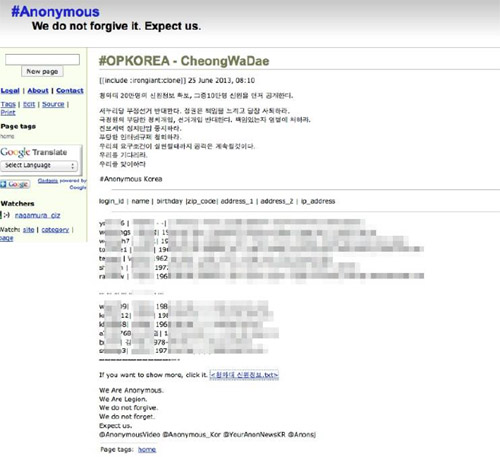
Task: Click the Print link
Action: point(8,113)
